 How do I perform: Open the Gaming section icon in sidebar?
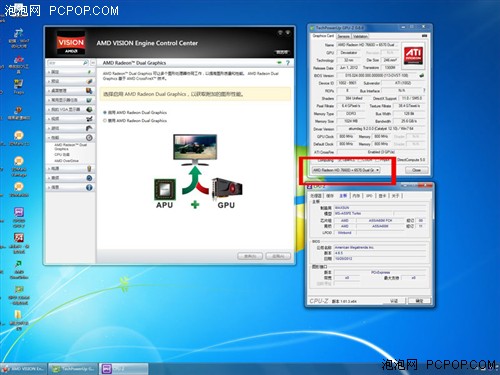click(x=89, y=128)
